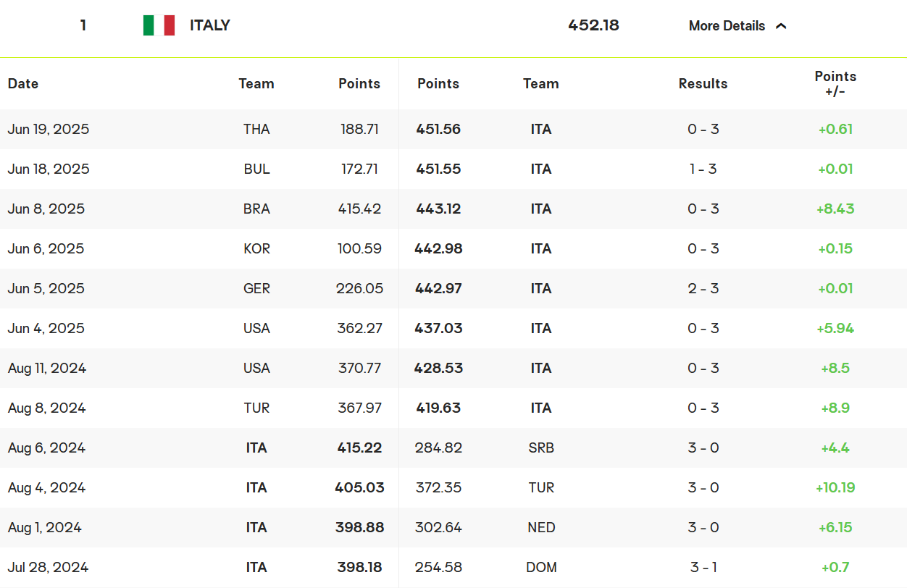Select the ITALY team name
Image resolution: width=907 pixels, height=588 pixels.
click(x=210, y=25)
